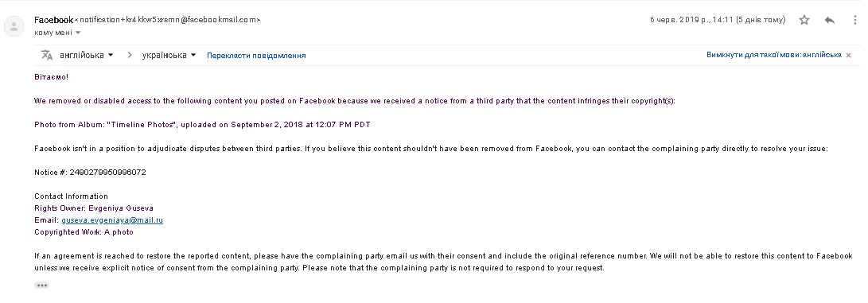The image size is (868, 303).
Task: Star this Facebook email
Action: click(x=804, y=20)
